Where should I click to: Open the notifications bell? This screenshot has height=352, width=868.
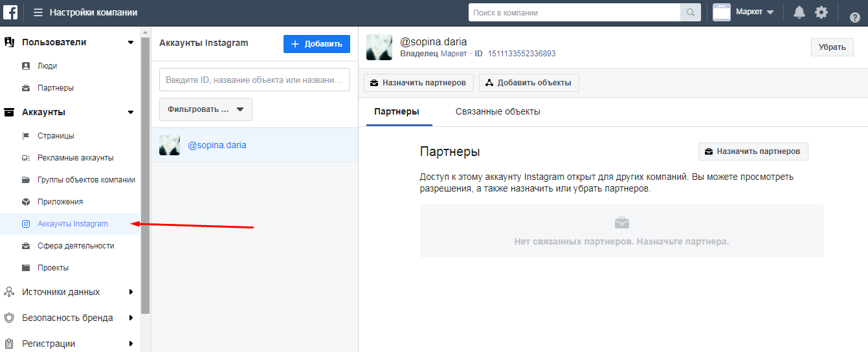tap(799, 12)
